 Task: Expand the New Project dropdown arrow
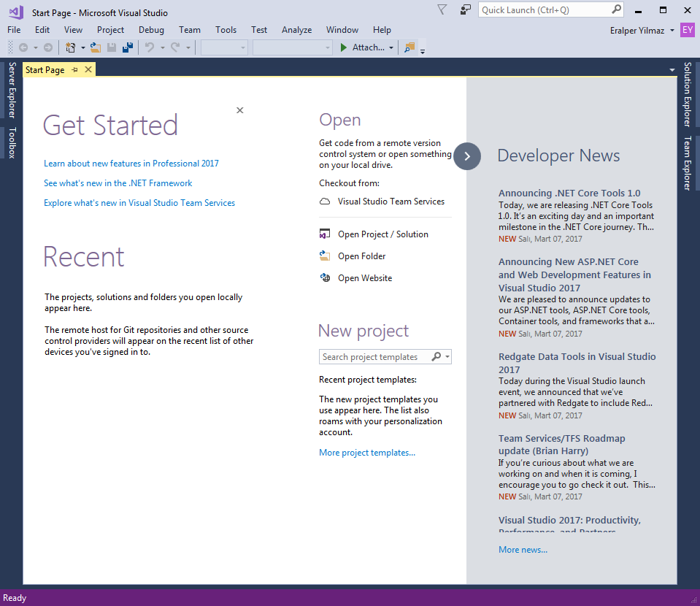(83, 47)
